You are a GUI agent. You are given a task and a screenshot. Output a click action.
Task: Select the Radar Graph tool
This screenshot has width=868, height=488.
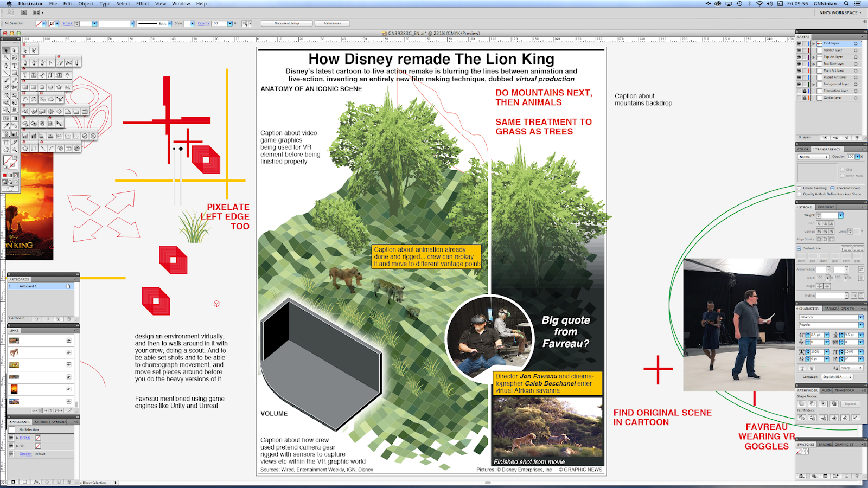coord(93,136)
